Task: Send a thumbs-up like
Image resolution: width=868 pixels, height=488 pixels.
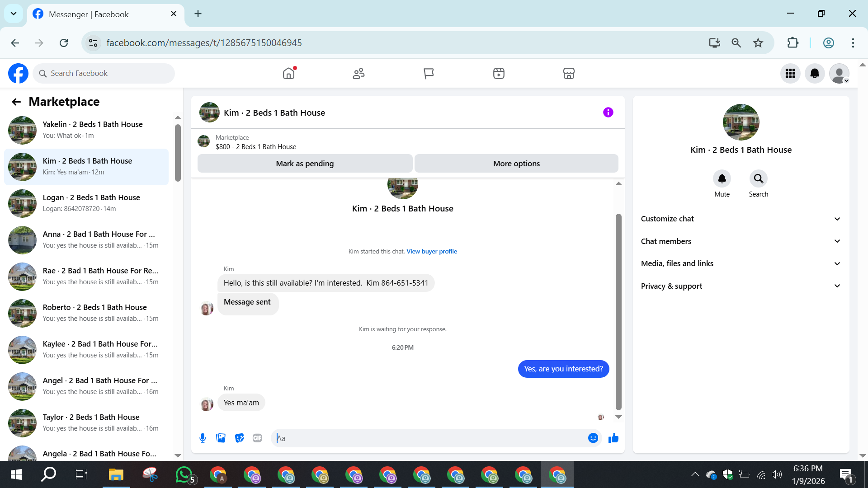Action: tap(613, 438)
